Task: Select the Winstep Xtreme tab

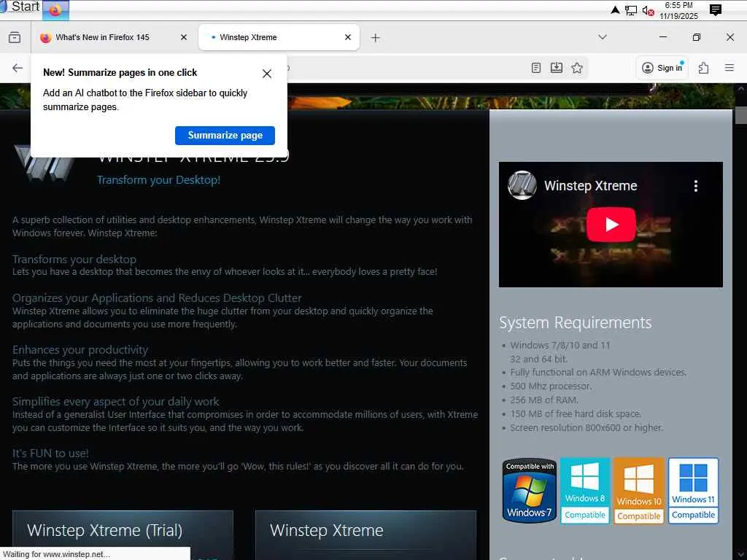Action: [x=279, y=37]
